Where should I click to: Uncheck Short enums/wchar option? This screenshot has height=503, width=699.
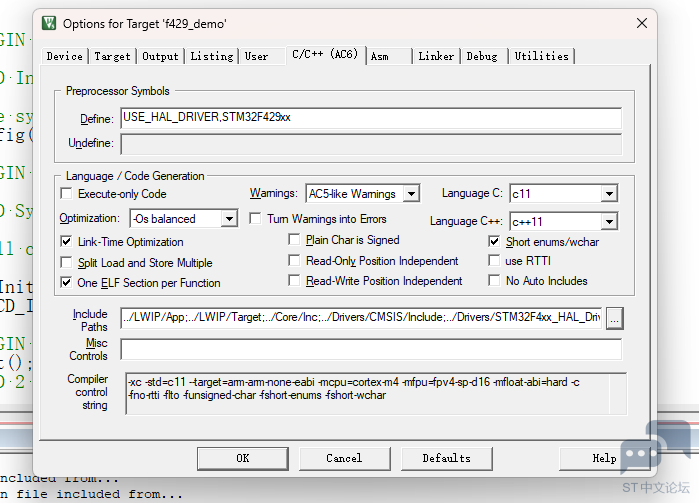click(494, 242)
